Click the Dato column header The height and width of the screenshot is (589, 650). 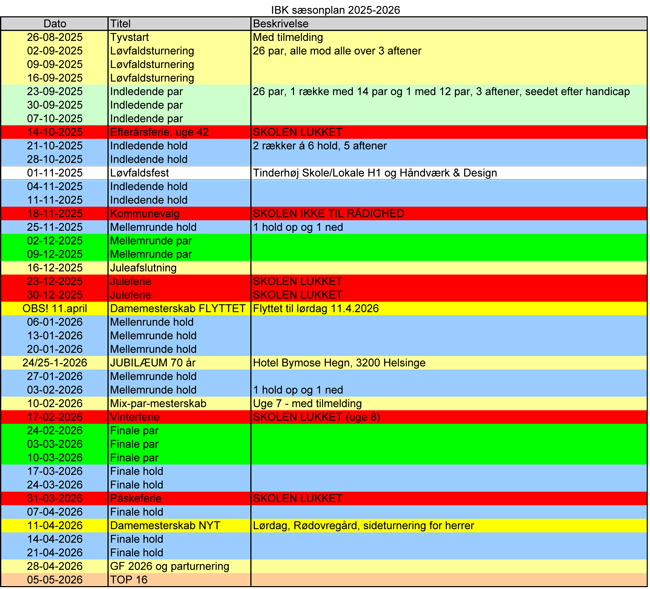[54, 23]
